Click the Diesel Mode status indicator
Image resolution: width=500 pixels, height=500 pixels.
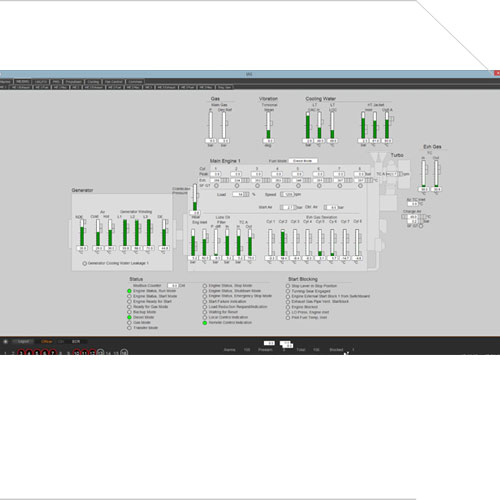point(129,317)
